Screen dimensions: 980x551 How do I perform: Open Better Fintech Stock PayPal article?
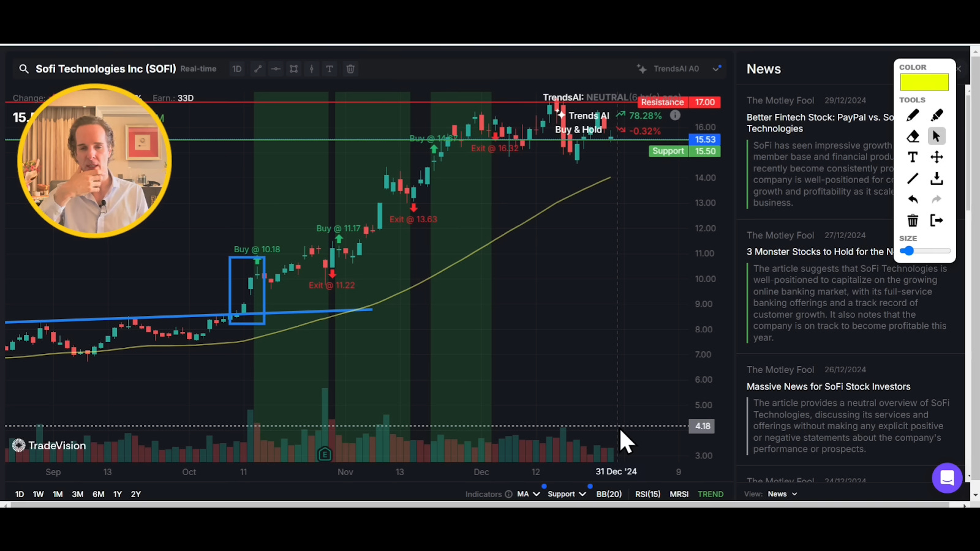820,123
